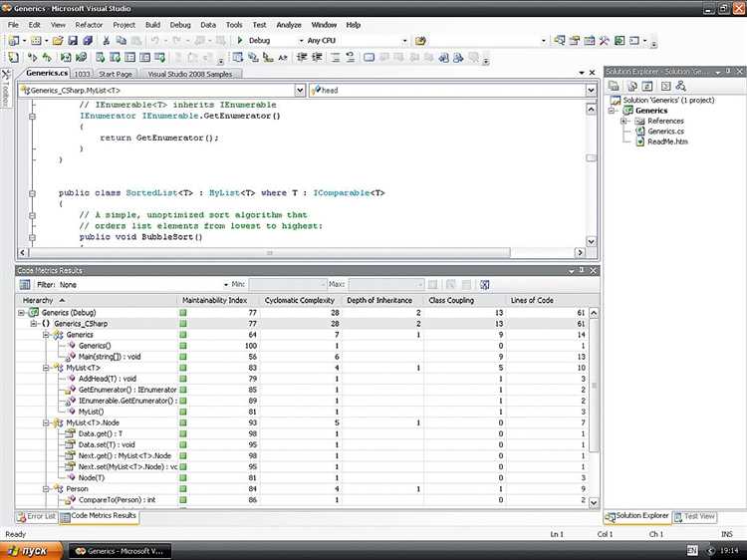Sort by Lines of Code column header
The image size is (747, 560).
547,300
